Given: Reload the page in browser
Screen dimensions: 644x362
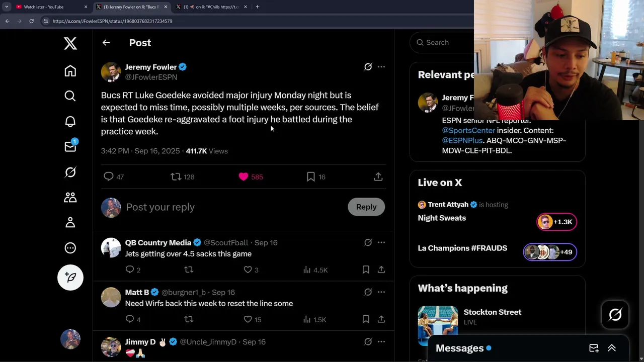Looking at the screenshot, I should pyautogui.click(x=31, y=21).
